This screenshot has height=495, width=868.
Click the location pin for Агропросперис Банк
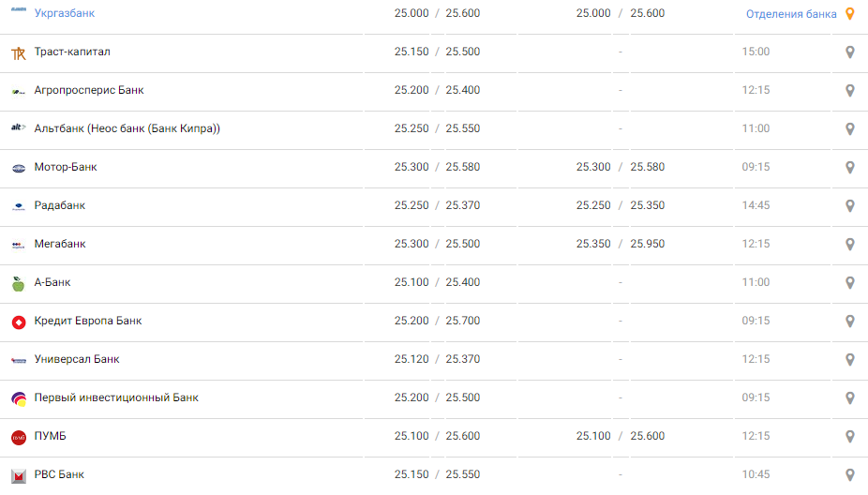point(850,91)
